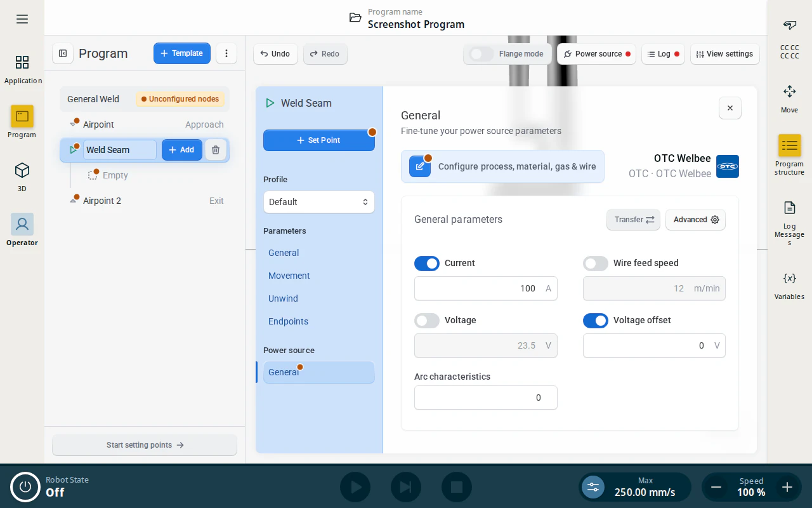Image resolution: width=812 pixels, height=508 pixels.
Task: Toggle the Flange mode switch
Action: 481,54
